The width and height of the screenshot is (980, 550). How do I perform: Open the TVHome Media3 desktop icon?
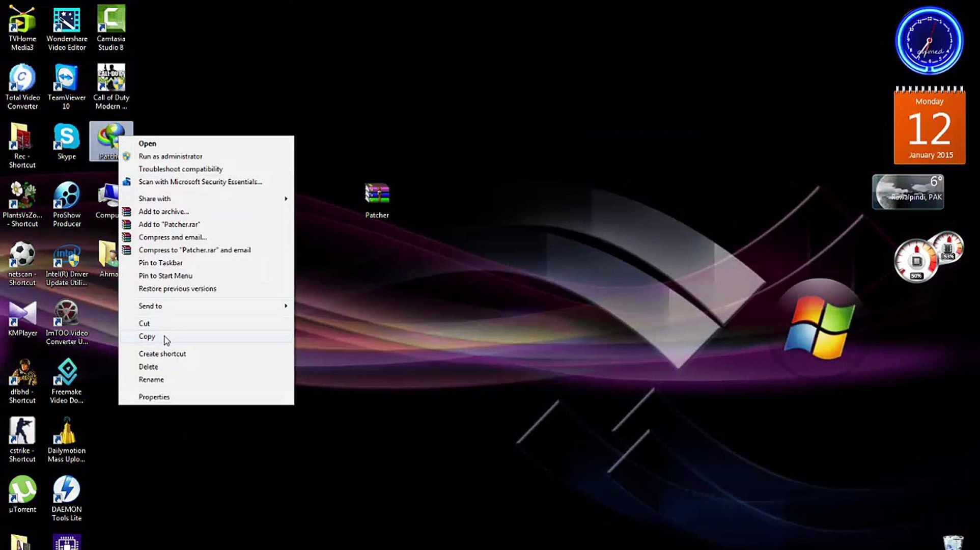pyautogui.click(x=22, y=28)
